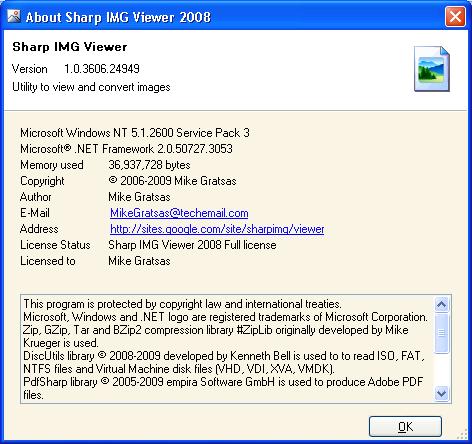The height and width of the screenshot is (444, 472).
Task: Click the scroll down arrow in the license text box
Action: click(442, 394)
